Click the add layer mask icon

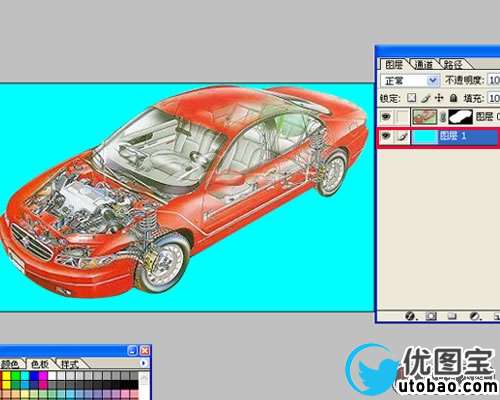click(x=431, y=316)
